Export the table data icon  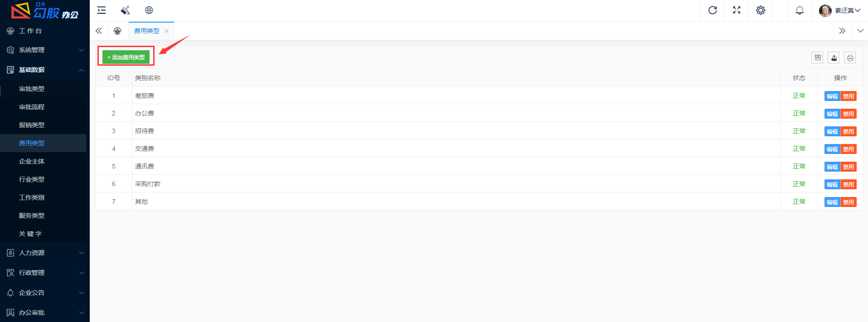pyautogui.click(x=834, y=58)
